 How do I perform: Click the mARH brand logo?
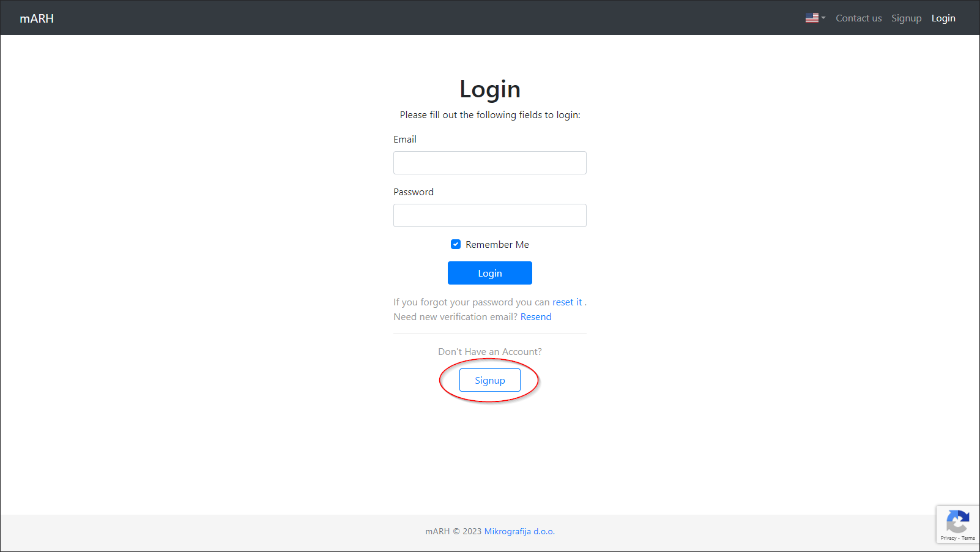37,18
